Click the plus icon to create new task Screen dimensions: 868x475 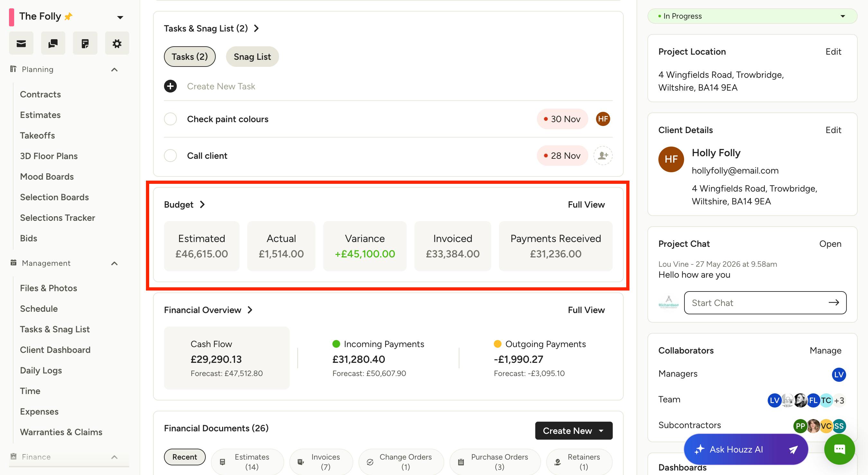click(170, 86)
